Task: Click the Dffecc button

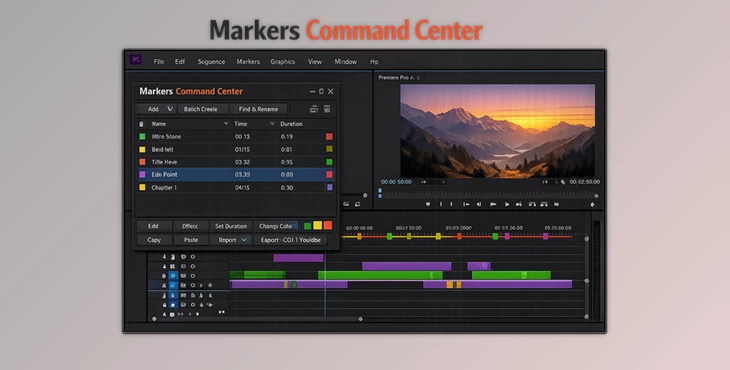Action: (190, 226)
